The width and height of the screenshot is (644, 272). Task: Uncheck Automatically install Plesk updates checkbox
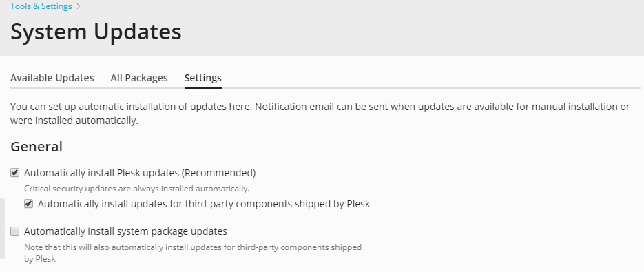15,173
